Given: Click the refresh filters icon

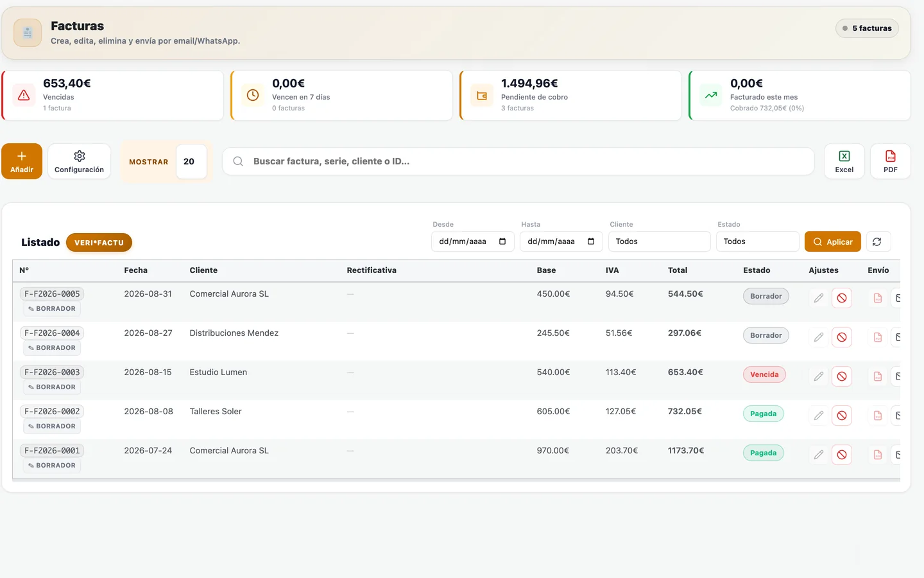Looking at the screenshot, I should tap(877, 241).
